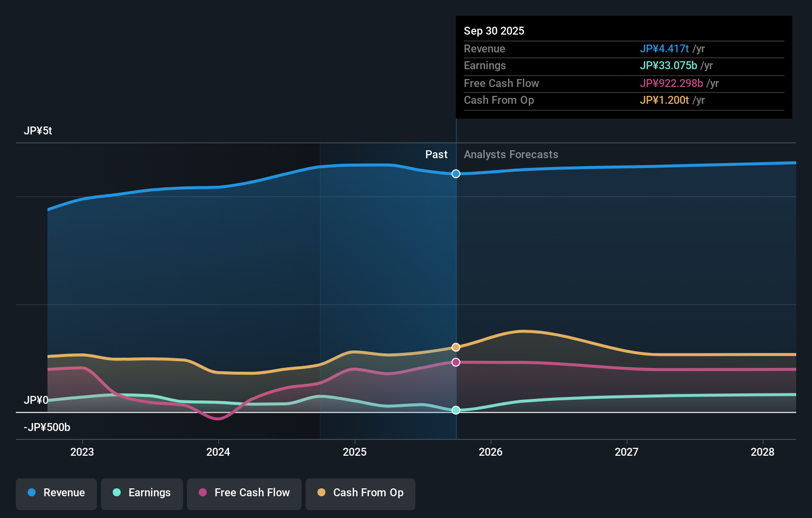Click the blue Revenue legend dot icon
The image size is (812, 518).
32,493
